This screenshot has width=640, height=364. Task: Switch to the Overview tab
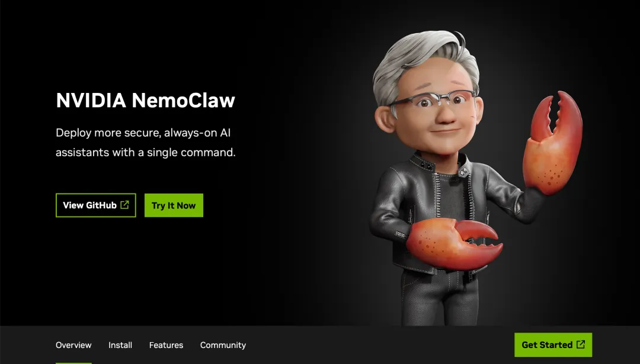tap(73, 345)
